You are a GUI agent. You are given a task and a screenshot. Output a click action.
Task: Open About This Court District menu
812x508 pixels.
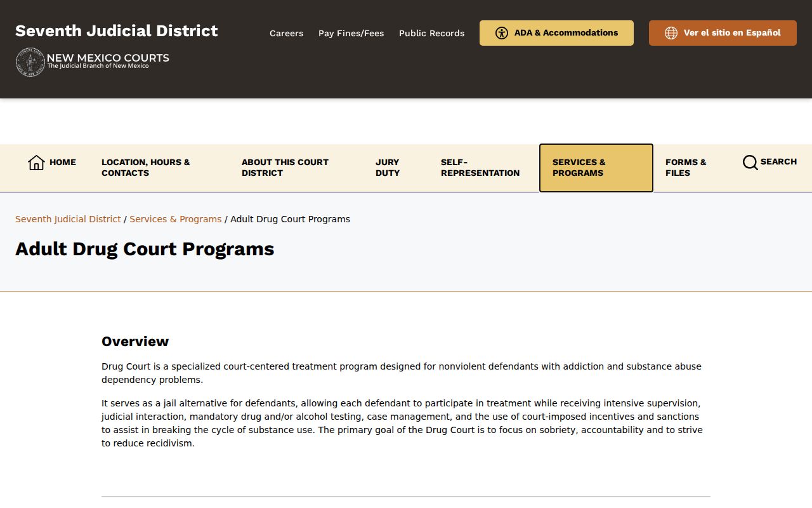tap(285, 168)
